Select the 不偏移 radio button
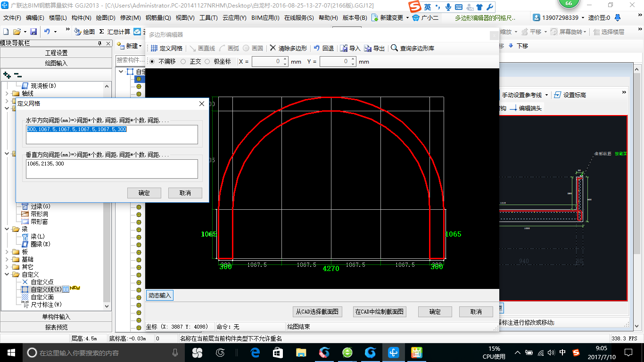Viewport: 644px width, 362px height. [x=152, y=62]
